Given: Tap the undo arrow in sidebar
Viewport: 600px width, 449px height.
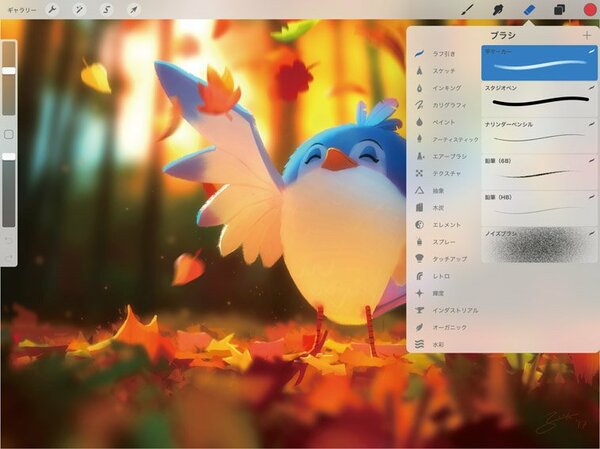Looking at the screenshot, I should [9, 240].
